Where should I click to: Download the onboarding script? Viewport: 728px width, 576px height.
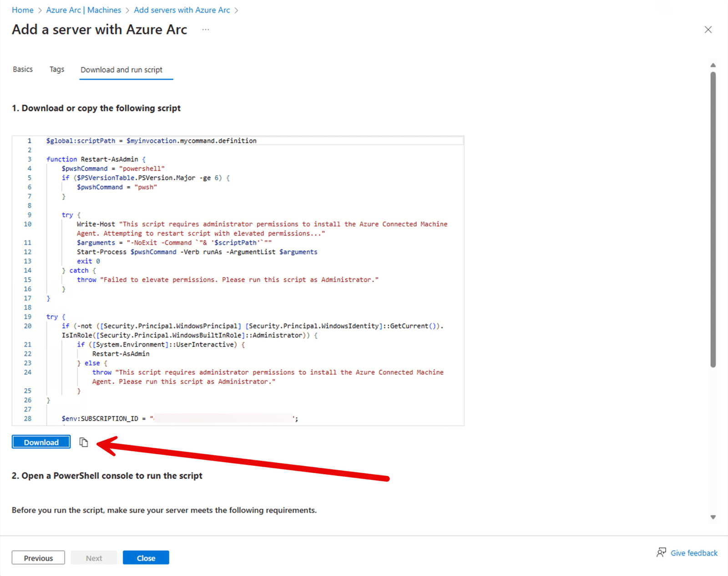point(41,442)
